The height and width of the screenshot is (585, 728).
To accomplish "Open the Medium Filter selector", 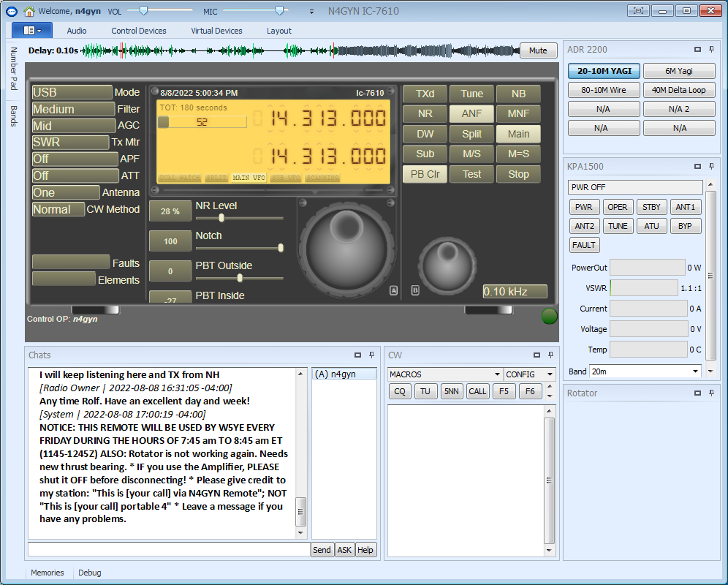I will pyautogui.click(x=73, y=109).
